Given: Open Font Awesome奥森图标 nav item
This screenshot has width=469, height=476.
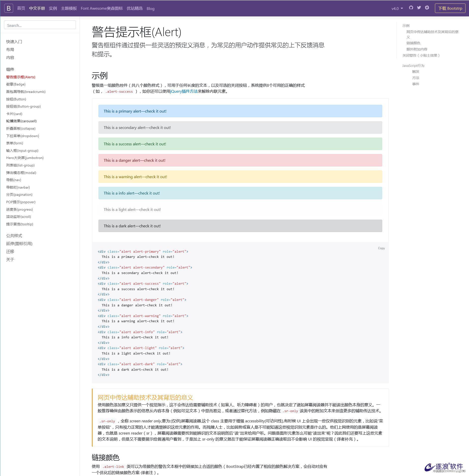Looking at the screenshot, I should tap(102, 8).
